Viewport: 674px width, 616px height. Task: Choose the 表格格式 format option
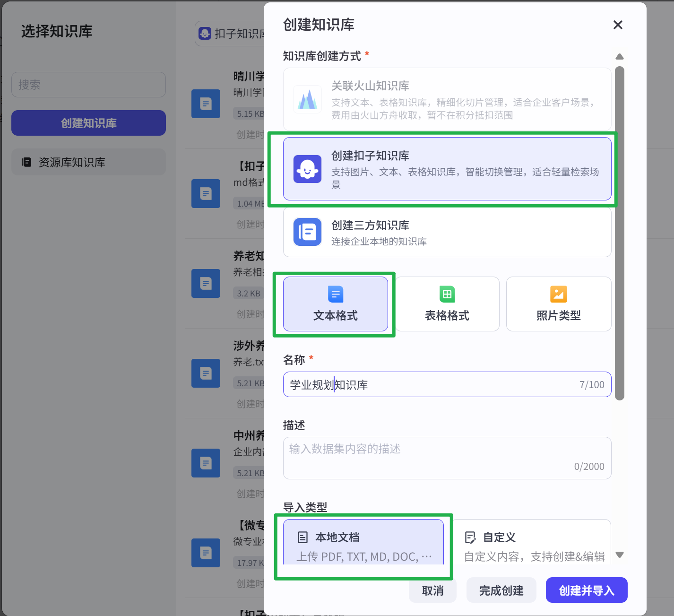click(x=447, y=304)
